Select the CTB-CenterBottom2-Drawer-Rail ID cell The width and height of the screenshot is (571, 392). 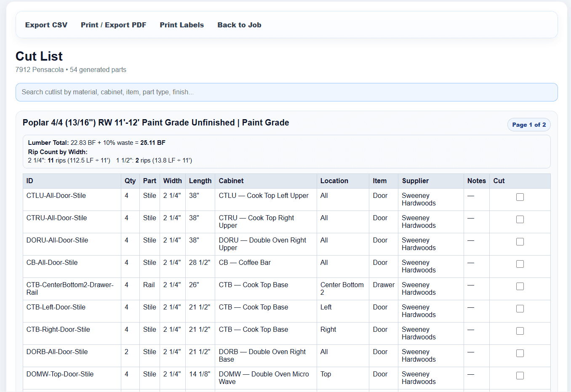(72, 289)
